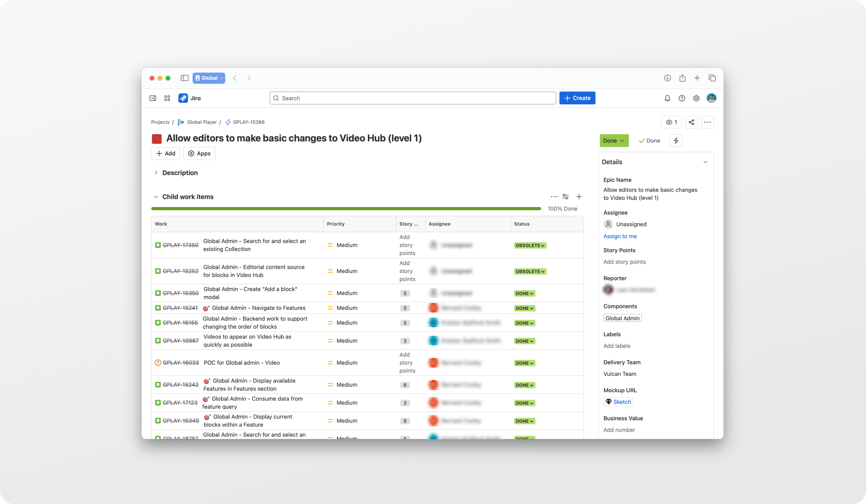Viewport: 866px width, 504px height.
Task: Open the Apps button
Action: 199,154
